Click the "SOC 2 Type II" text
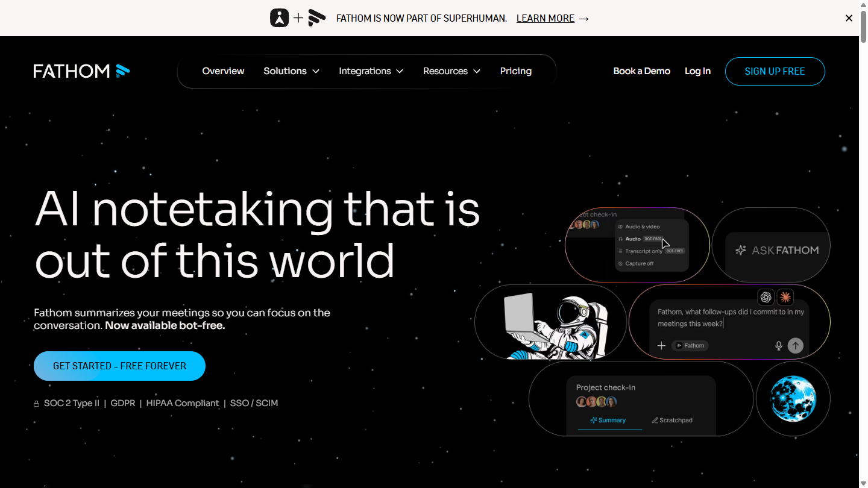 72,403
